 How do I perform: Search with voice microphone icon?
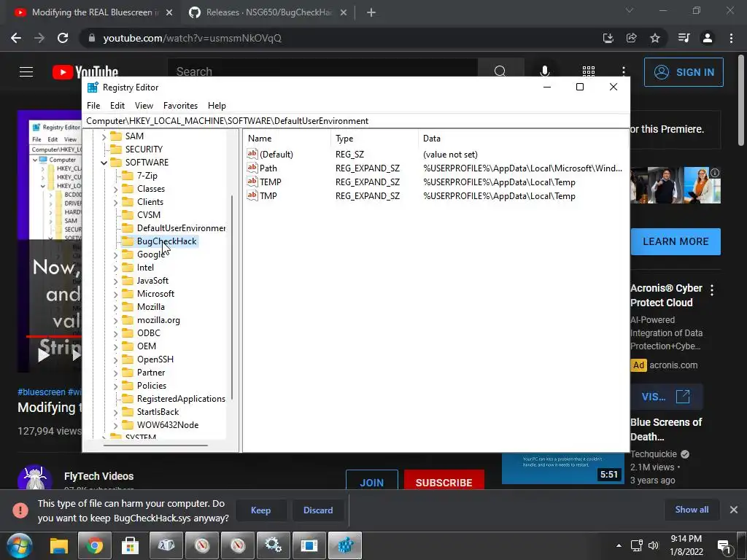point(544,72)
